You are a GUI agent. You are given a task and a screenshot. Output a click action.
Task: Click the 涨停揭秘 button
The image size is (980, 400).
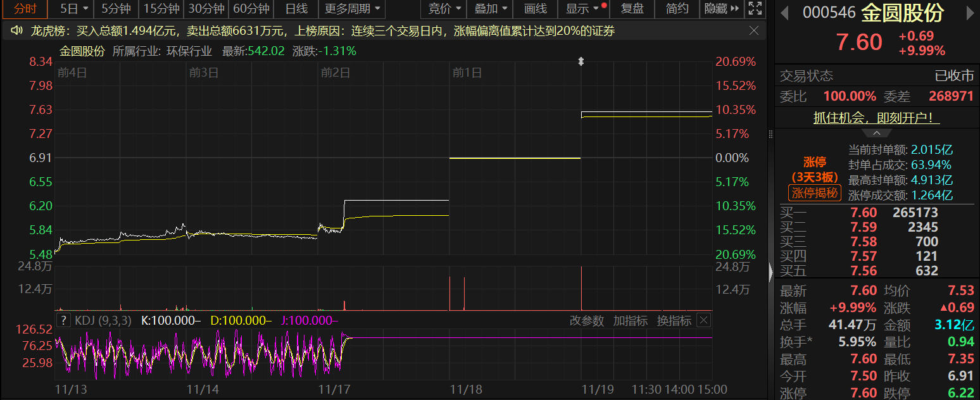pos(815,193)
